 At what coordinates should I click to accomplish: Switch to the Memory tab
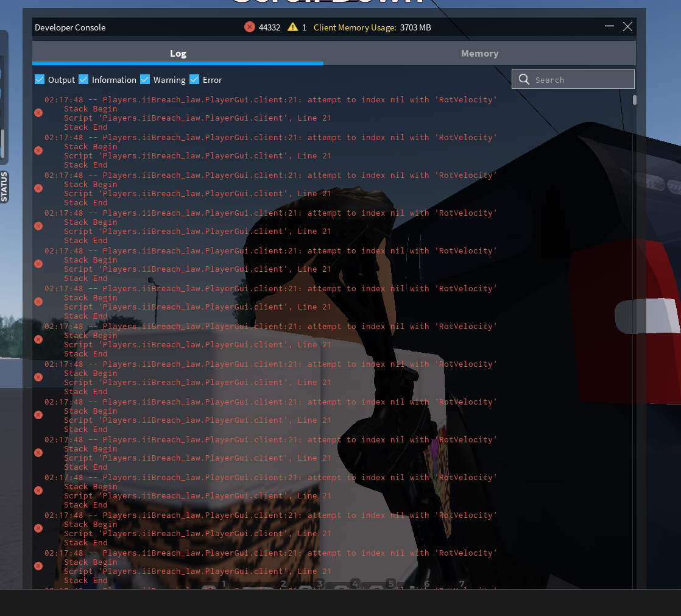pyautogui.click(x=479, y=54)
